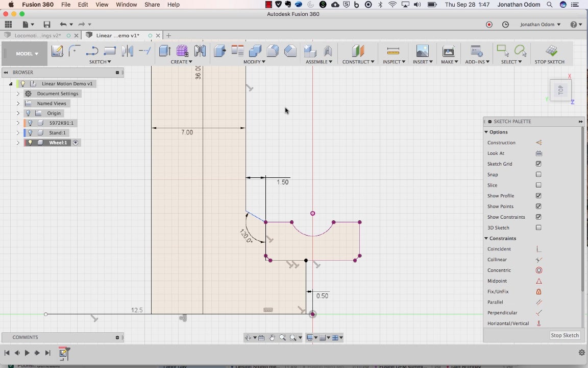Open the Create Form icon
The width and height of the screenshot is (588, 368).
point(182,51)
